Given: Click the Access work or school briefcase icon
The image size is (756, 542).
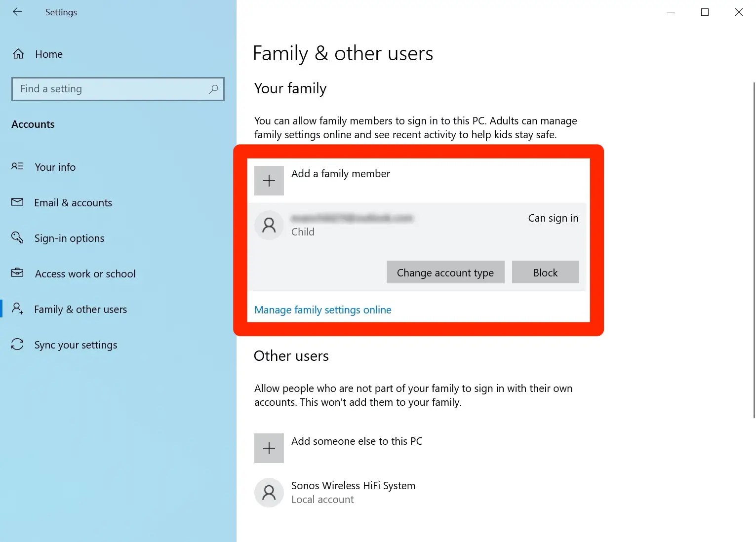Looking at the screenshot, I should [17, 272].
